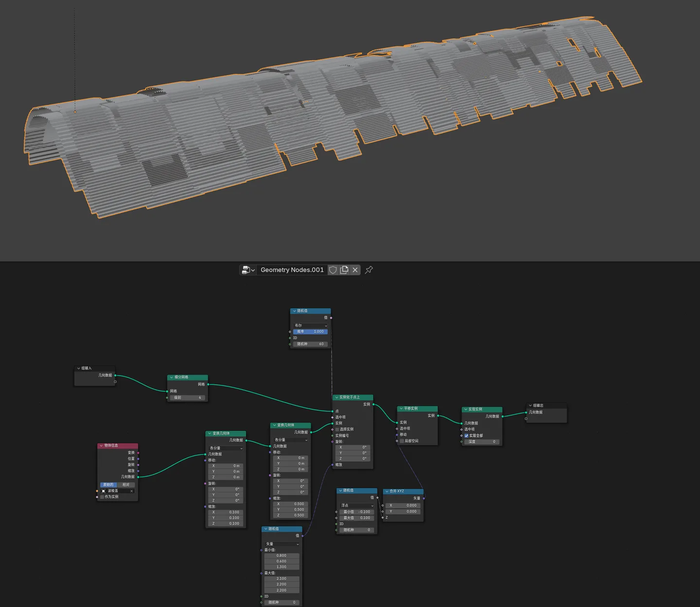700x607 pixels.
Task: Enable the 局部空间 checkbox
Action: 402,441
